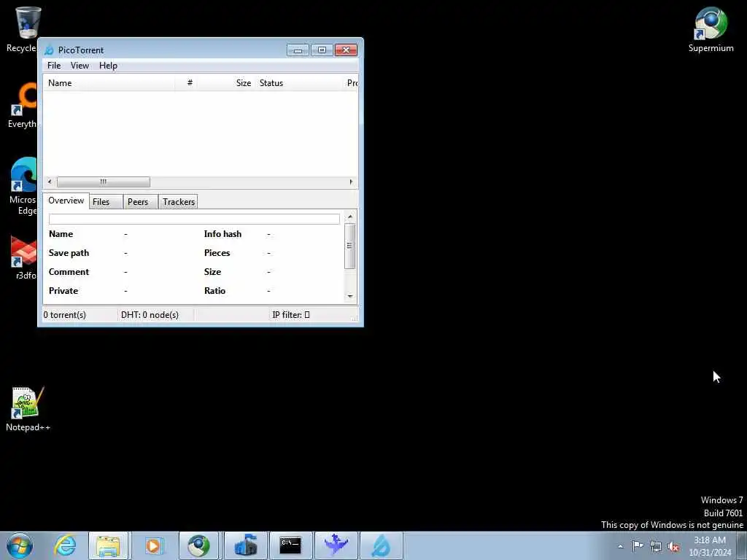The height and width of the screenshot is (560, 747).
Task: Click the blue toolbox taskbar icon
Action: (x=245, y=545)
